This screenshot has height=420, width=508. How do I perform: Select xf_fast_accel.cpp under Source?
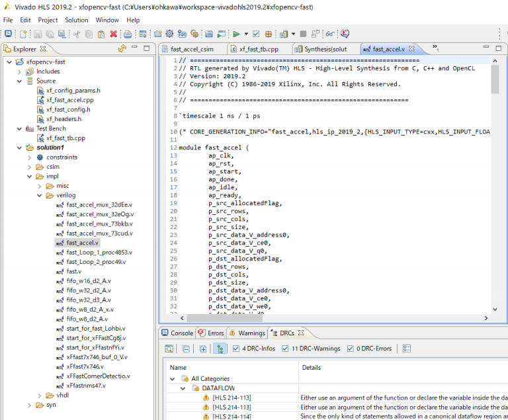click(69, 100)
